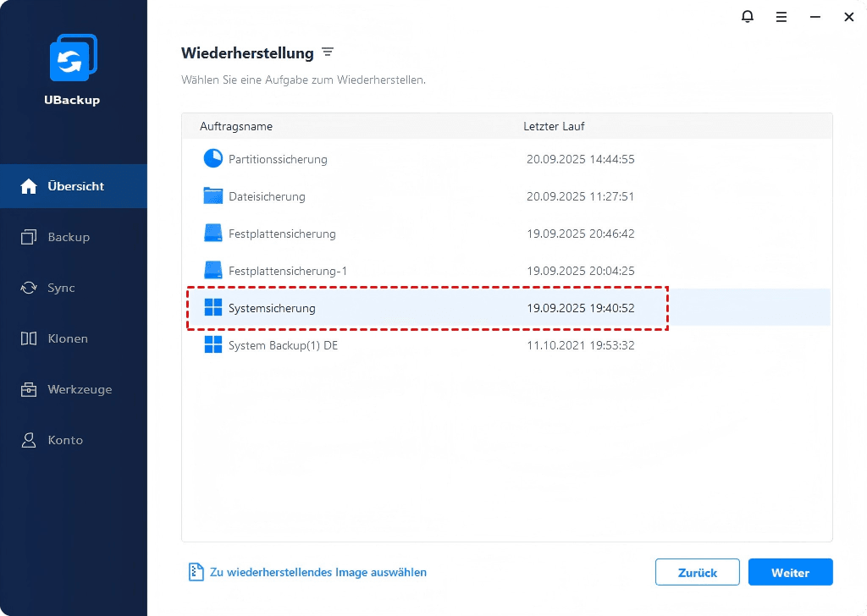
Task: Go to the Übersicht section
Action: (x=74, y=186)
